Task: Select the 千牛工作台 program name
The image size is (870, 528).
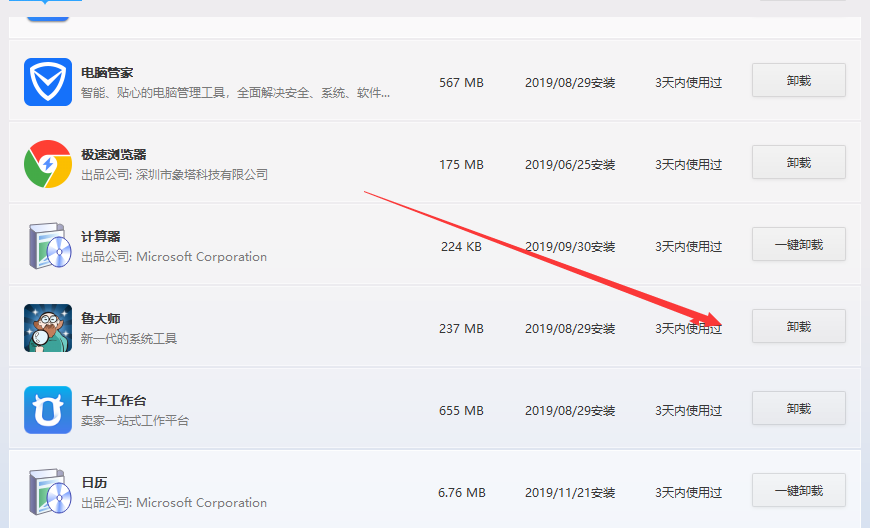Action: (114, 400)
